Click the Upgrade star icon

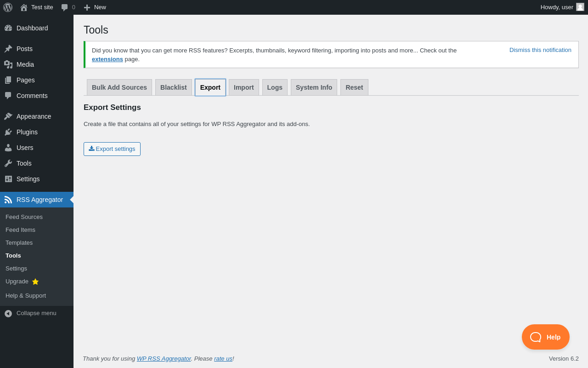pos(35,282)
